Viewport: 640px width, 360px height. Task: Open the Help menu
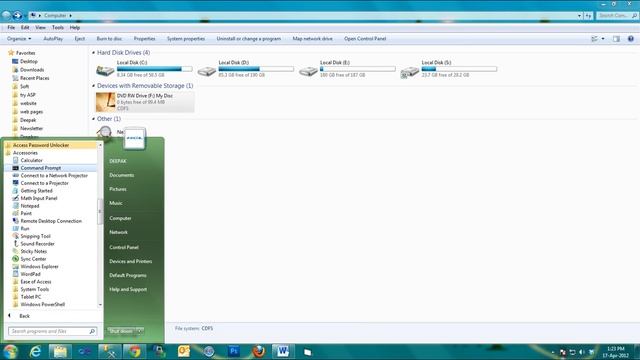click(x=75, y=27)
